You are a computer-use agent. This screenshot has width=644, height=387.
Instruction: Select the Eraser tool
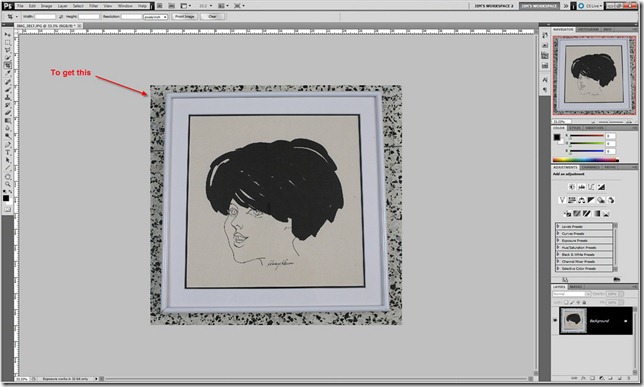(7, 113)
